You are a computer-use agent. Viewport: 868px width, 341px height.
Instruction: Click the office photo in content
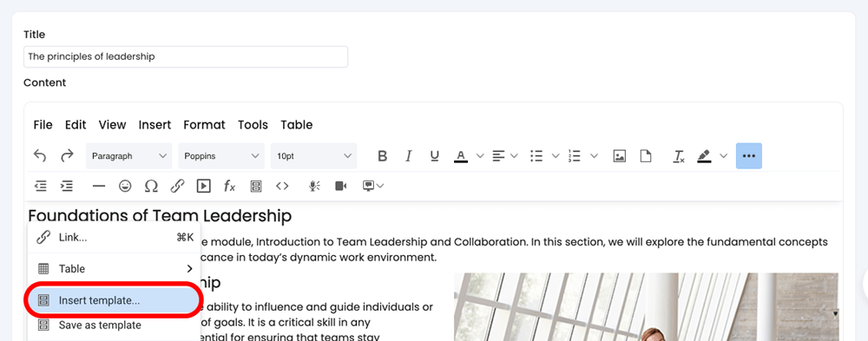tap(646, 306)
